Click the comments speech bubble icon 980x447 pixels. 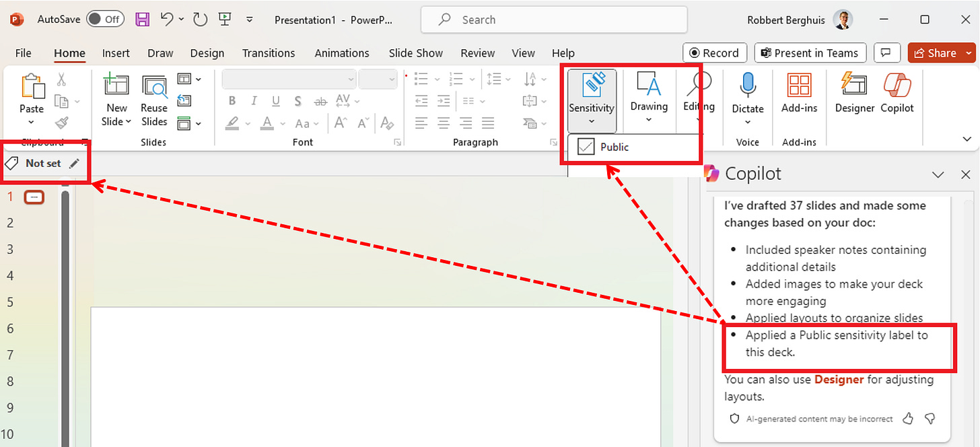[x=887, y=53]
